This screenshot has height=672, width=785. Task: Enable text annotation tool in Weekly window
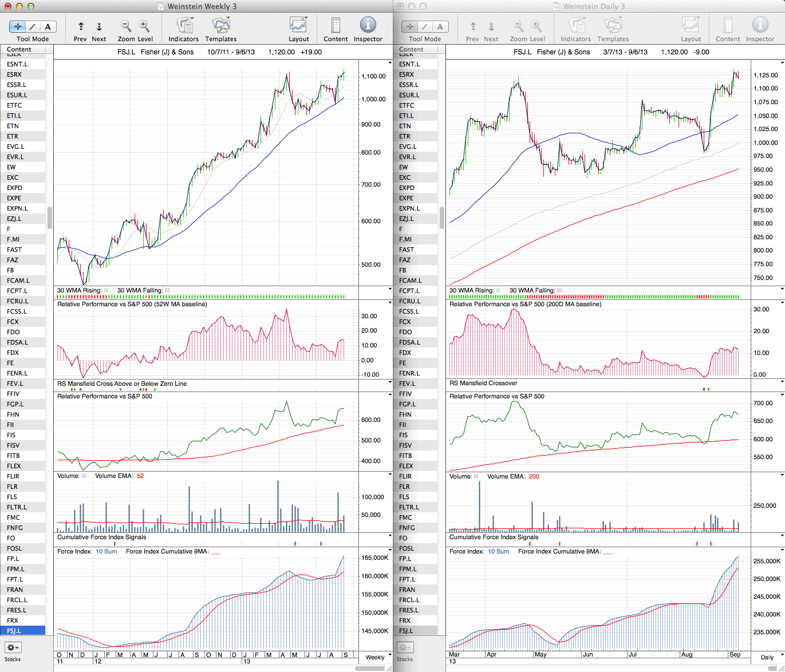[48, 26]
